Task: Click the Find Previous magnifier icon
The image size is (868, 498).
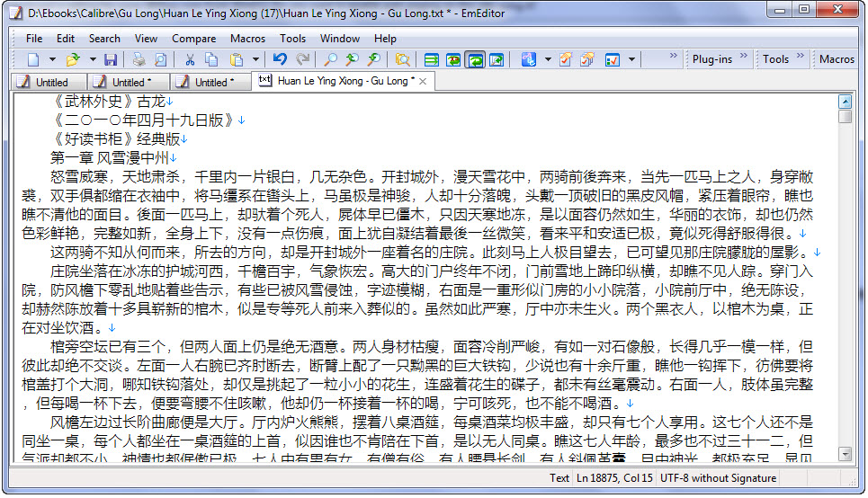Action: 352,59
